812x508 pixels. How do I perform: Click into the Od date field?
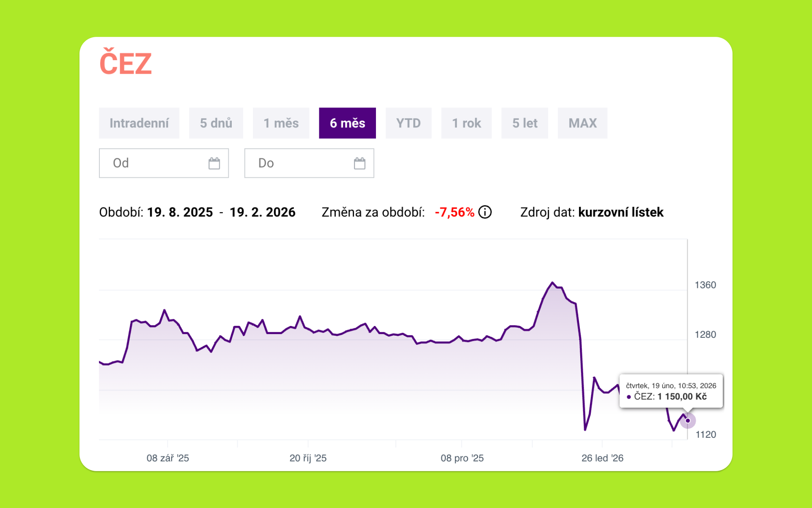(156, 163)
